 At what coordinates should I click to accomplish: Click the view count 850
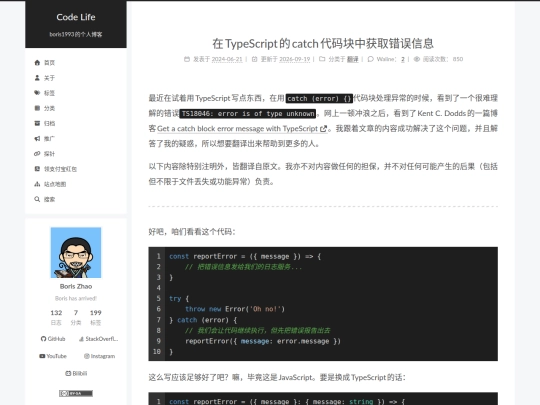(x=458, y=59)
